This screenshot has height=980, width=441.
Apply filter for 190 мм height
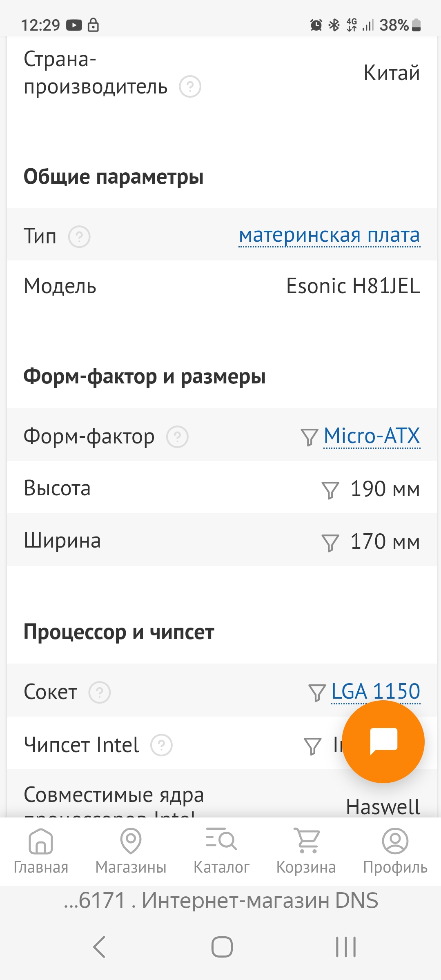click(330, 490)
